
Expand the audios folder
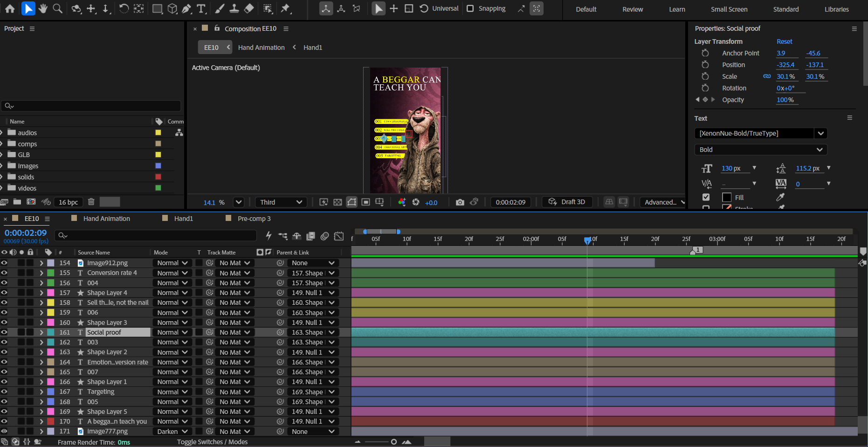tap(2, 133)
